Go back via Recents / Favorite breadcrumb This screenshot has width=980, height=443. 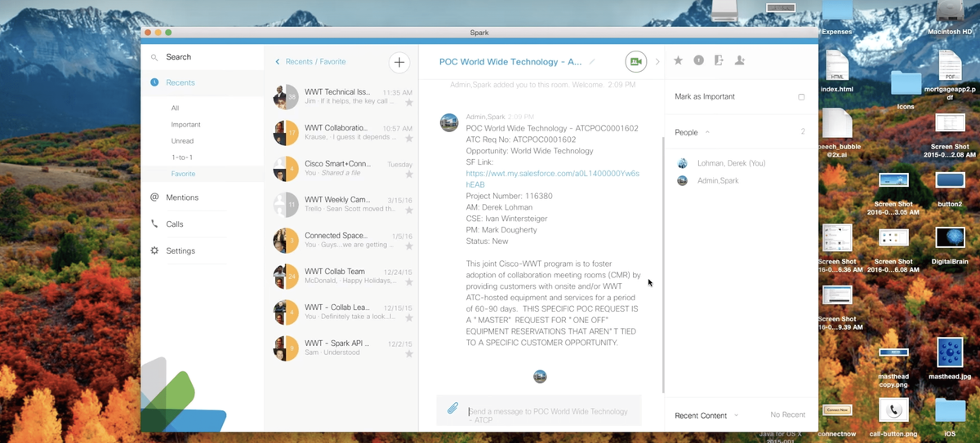pos(310,62)
